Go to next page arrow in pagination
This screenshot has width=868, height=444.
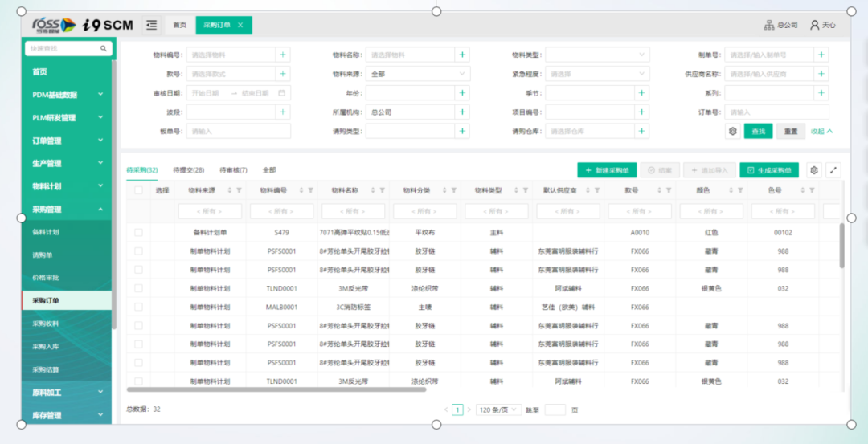(x=469, y=409)
